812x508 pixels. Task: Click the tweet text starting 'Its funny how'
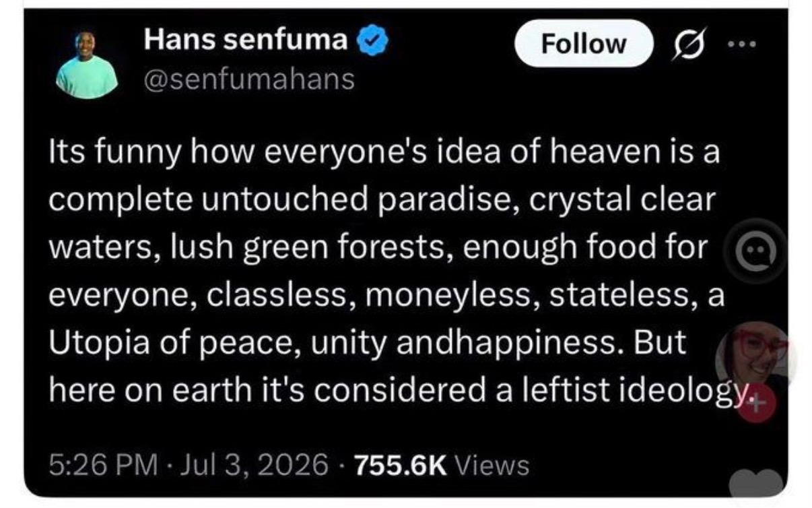[x=387, y=271]
